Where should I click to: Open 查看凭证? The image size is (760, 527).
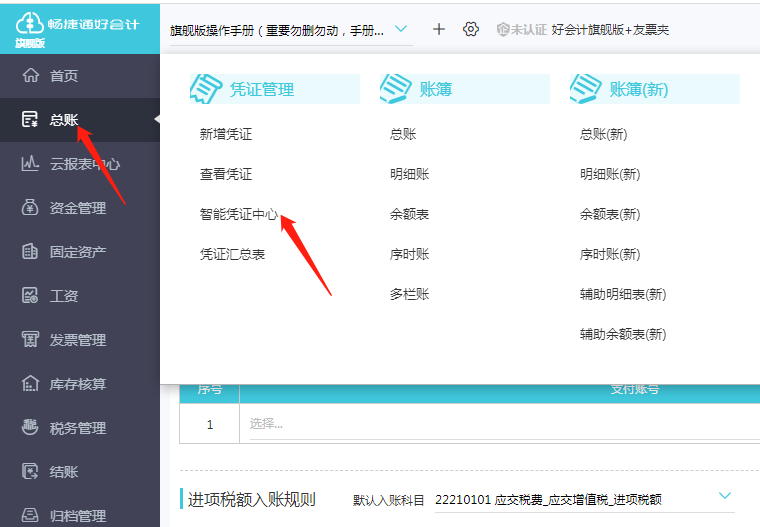pos(226,174)
